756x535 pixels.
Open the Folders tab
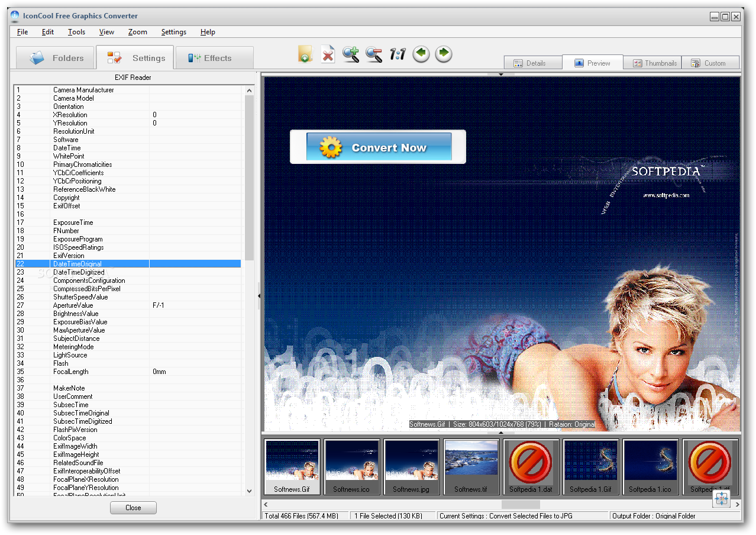[55, 58]
